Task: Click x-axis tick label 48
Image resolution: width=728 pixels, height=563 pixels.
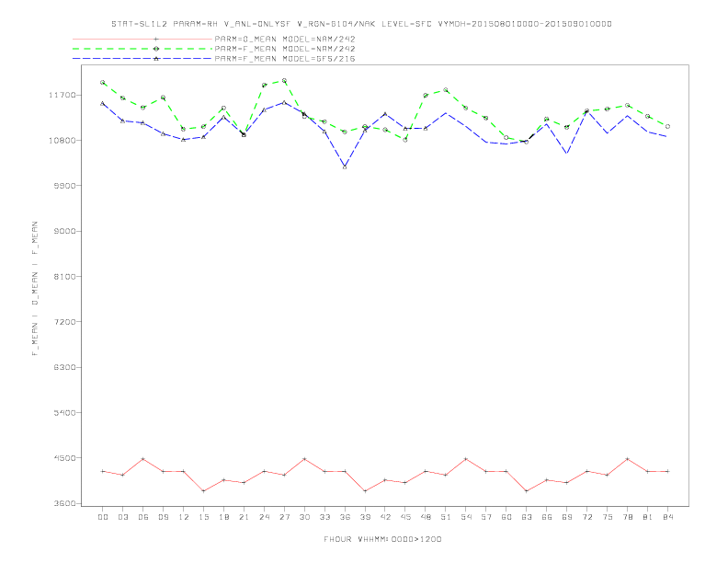Action: 426,517
